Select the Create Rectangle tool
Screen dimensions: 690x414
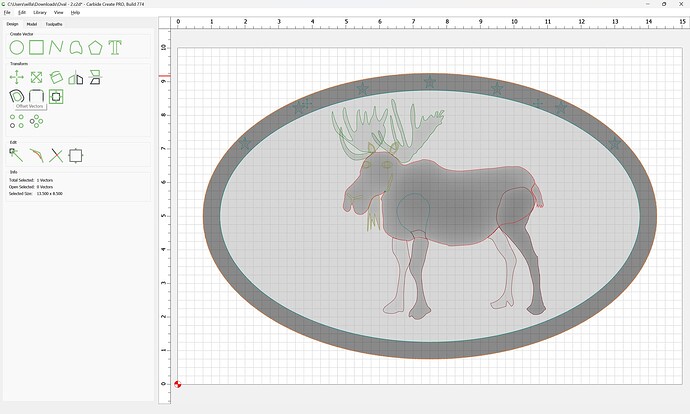click(37, 48)
